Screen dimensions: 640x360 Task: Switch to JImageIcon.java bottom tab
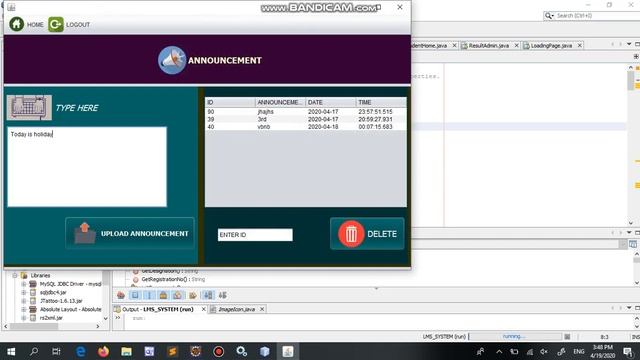[x=237, y=309]
